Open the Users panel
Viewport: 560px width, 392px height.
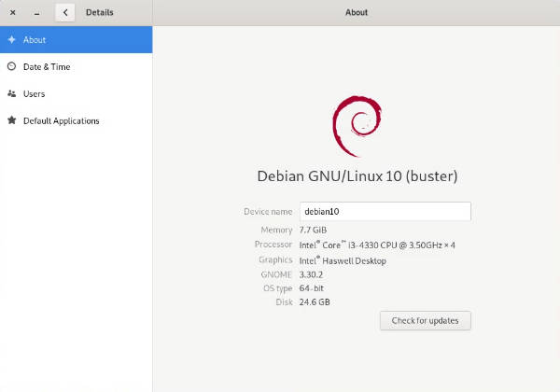point(77,93)
